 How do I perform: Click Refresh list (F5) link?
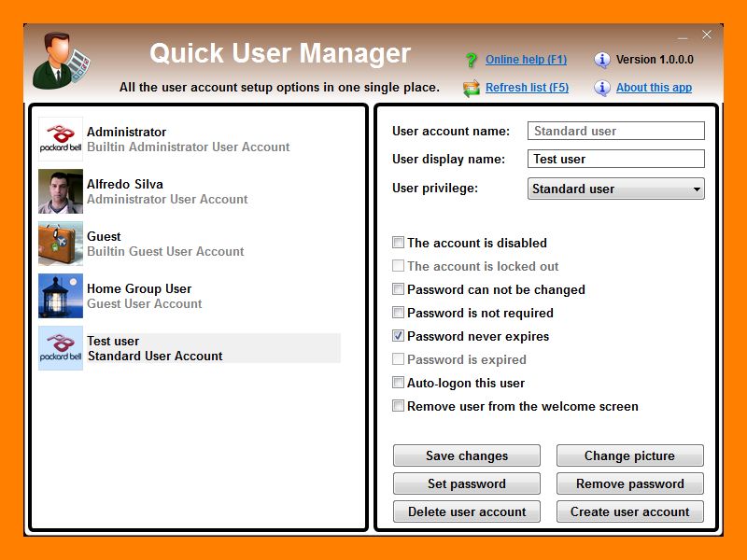coord(527,88)
